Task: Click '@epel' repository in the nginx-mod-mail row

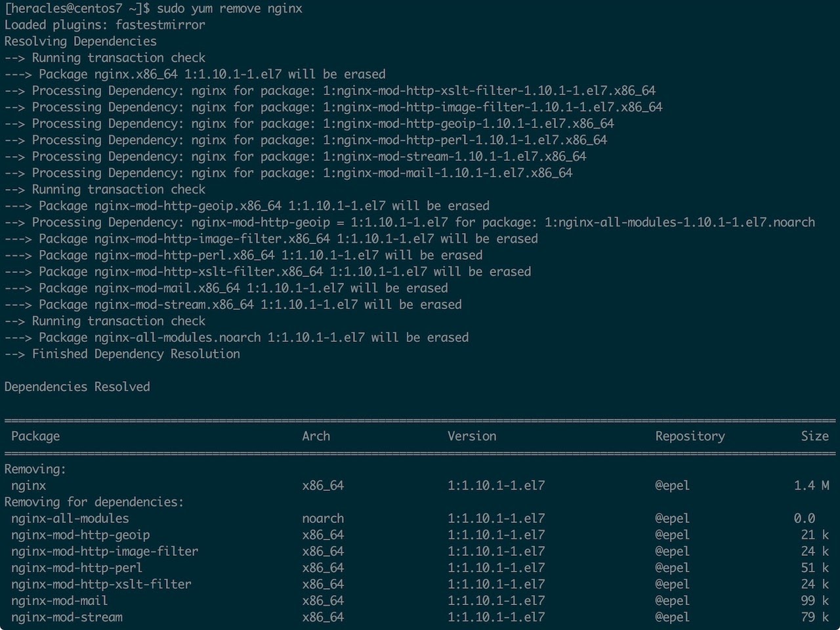Action: [673, 600]
